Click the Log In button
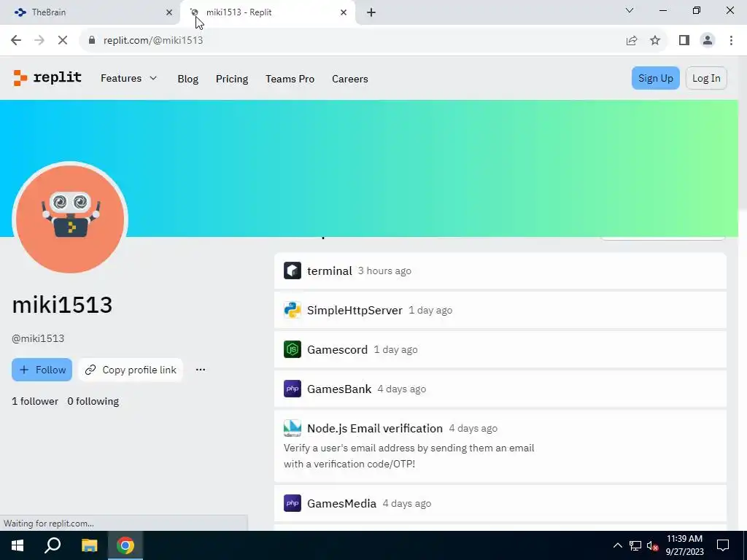Viewport: 747px width, 560px height. pyautogui.click(x=706, y=78)
